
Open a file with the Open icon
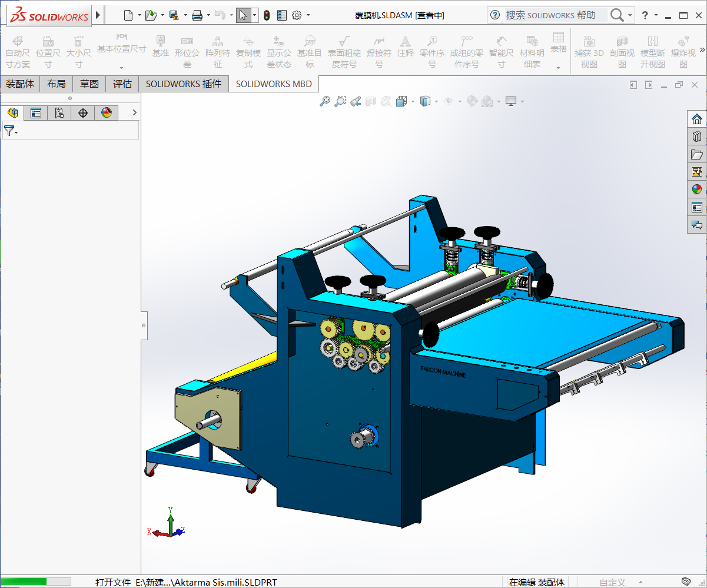click(151, 15)
